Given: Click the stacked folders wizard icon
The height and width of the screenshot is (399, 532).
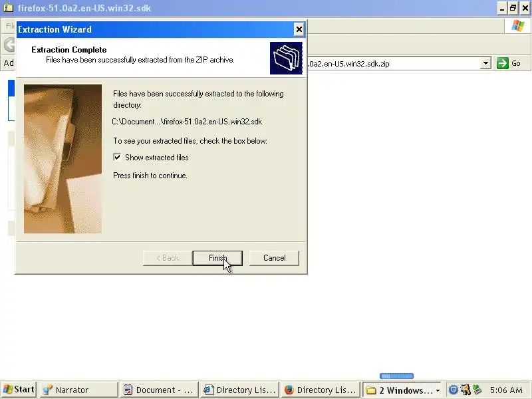Looking at the screenshot, I should pyautogui.click(x=286, y=58).
